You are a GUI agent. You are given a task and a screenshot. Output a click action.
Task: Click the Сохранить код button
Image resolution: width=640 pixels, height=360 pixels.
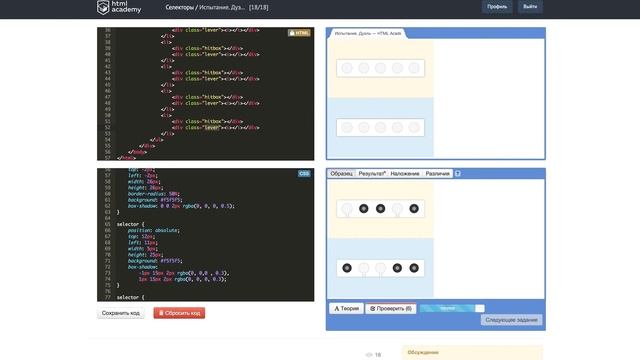click(x=121, y=313)
